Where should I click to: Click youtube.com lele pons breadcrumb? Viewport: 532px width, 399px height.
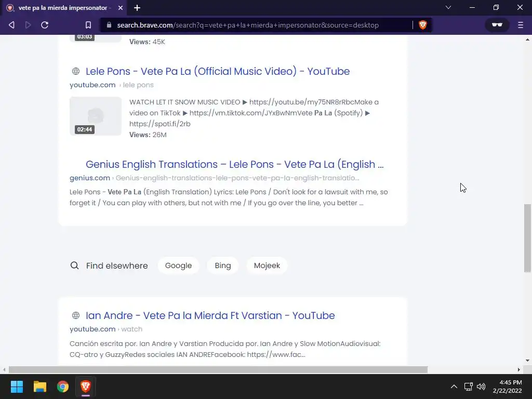[x=112, y=85]
